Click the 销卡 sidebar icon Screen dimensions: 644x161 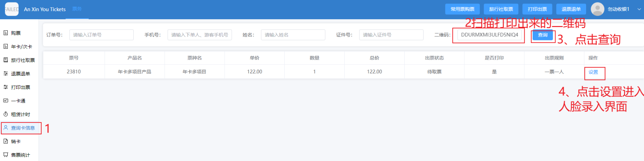[6, 141]
